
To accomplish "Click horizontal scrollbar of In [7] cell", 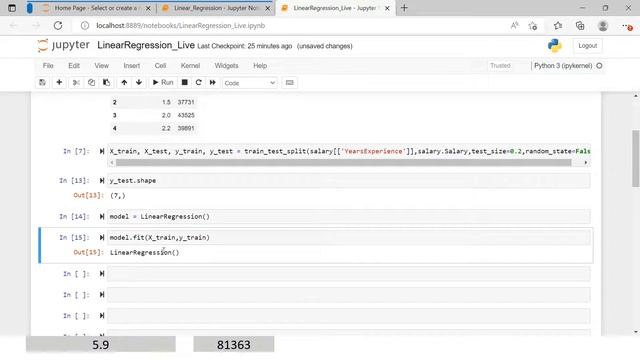I will click(x=343, y=162).
